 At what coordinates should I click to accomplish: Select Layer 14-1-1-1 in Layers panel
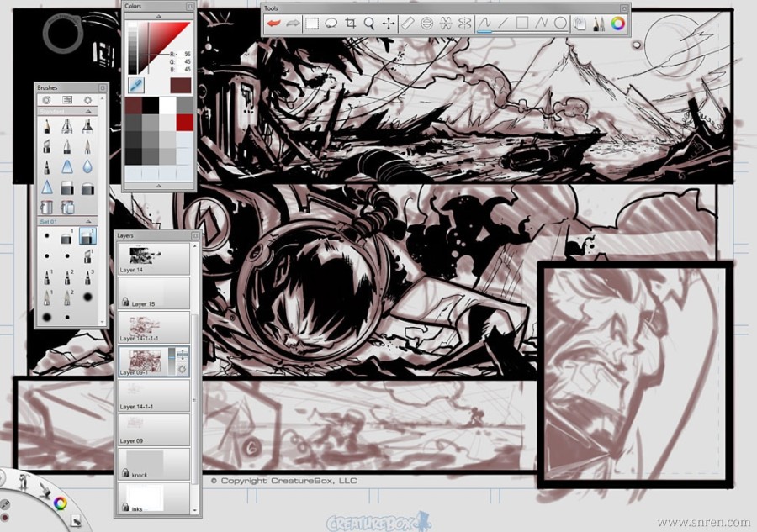pos(154,327)
